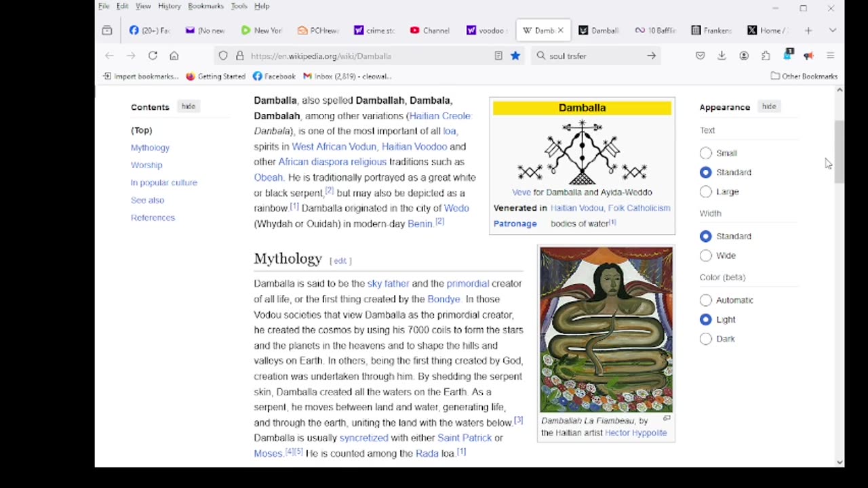Screen dimensions: 868x488
Task: Jump to References in Contents
Action: tap(153, 218)
